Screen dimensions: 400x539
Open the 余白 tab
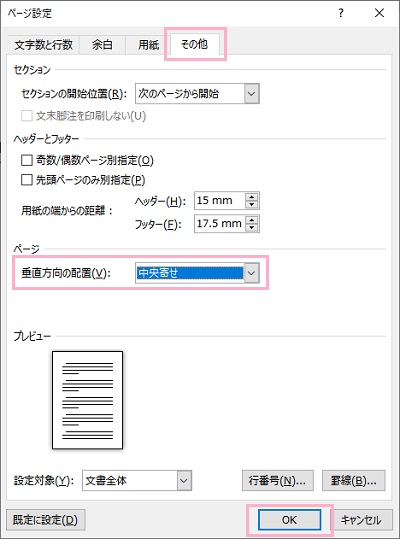click(102, 45)
